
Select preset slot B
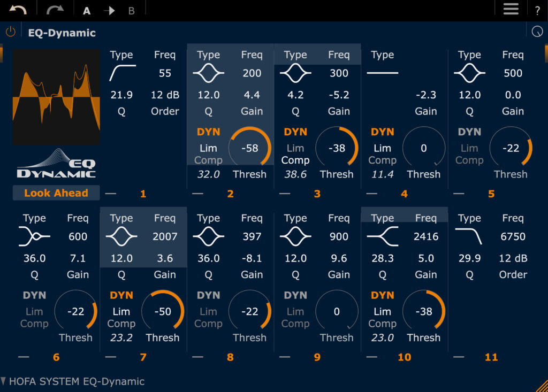click(x=131, y=11)
